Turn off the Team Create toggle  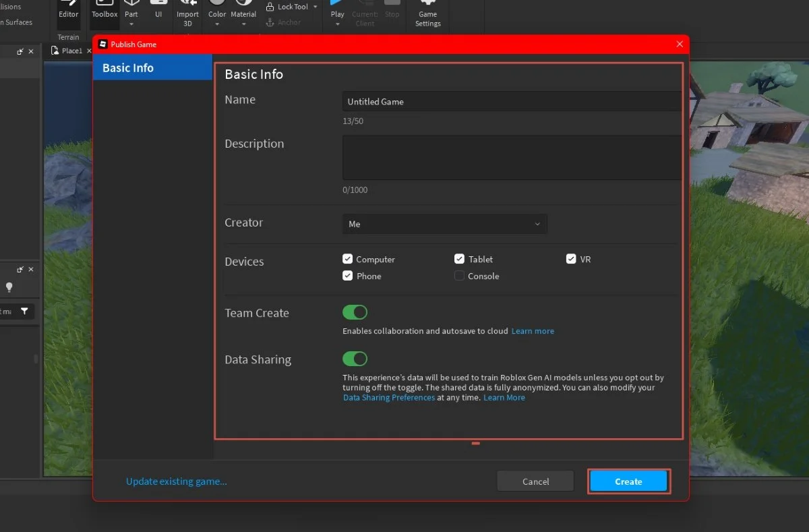click(355, 312)
